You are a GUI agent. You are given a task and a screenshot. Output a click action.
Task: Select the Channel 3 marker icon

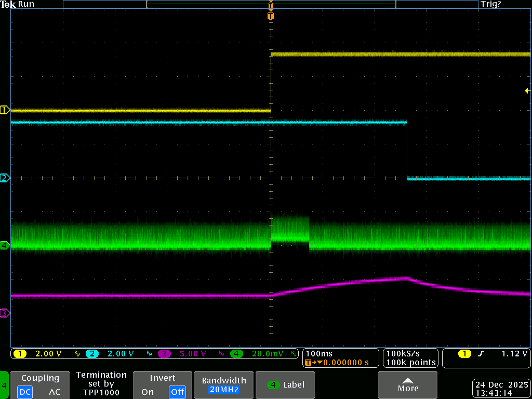[x=4, y=313]
